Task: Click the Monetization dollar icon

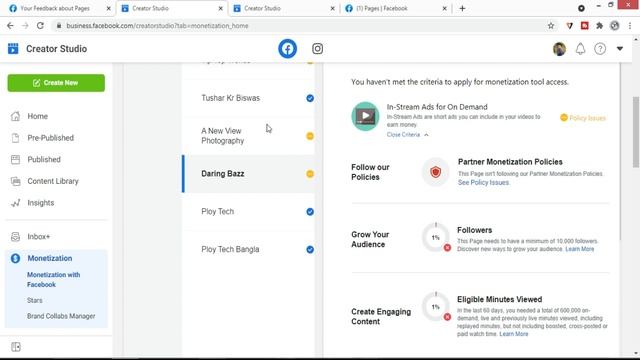Action: (x=16, y=258)
